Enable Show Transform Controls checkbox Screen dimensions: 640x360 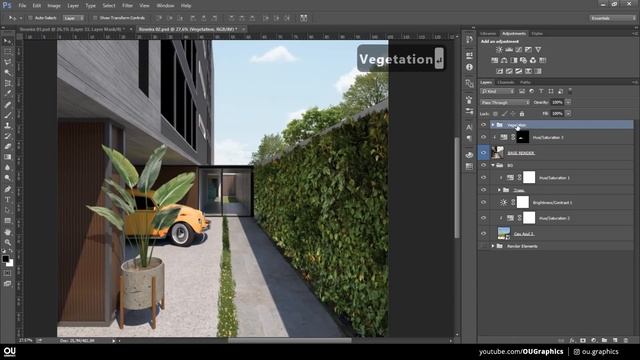point(95,18)
